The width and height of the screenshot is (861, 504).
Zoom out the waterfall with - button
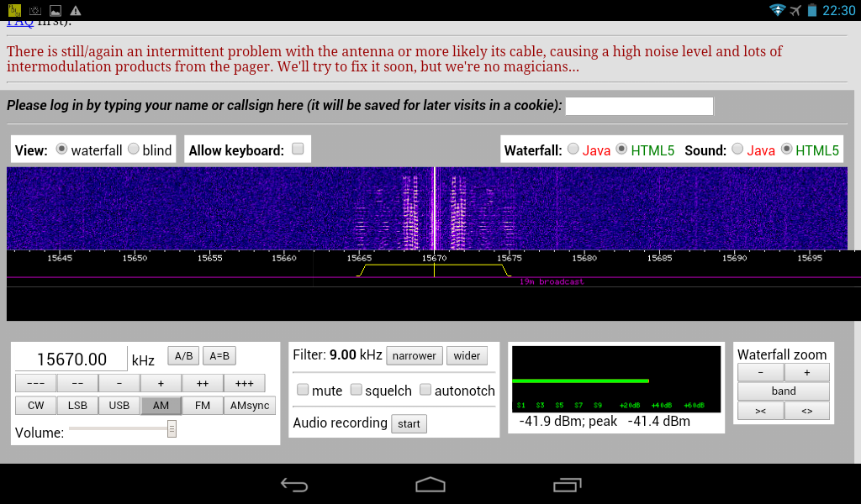(760, 372)
